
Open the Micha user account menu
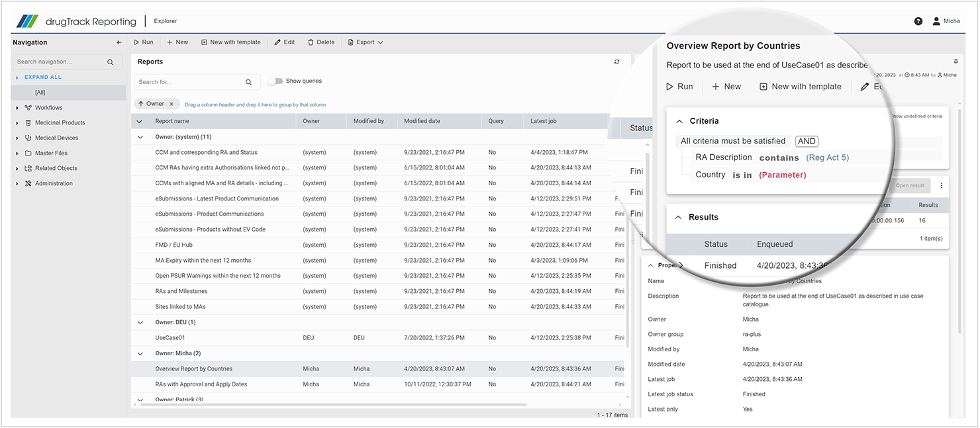point(946,21)
